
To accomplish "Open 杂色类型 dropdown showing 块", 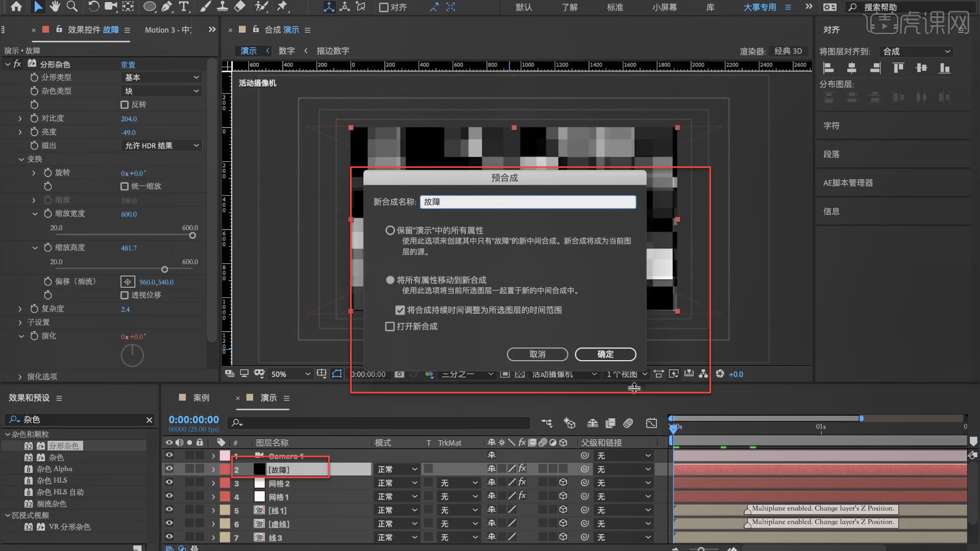I will [162, 91].
